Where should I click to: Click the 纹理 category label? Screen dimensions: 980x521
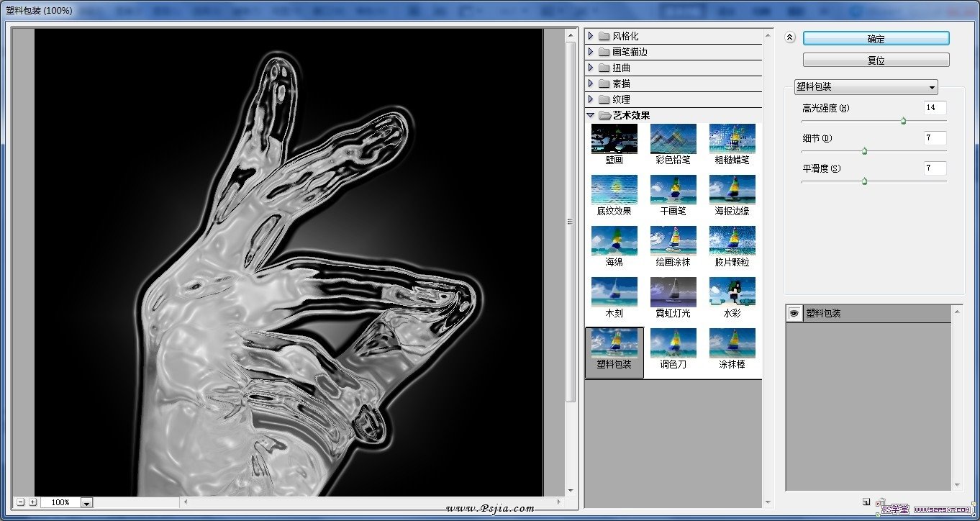point(622,99)
